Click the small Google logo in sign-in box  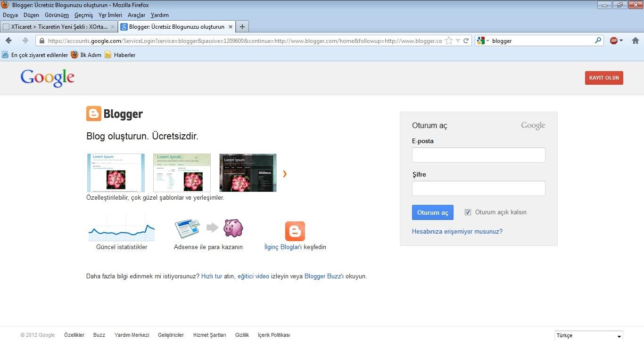pyautogui.click(x=533, y=126)
